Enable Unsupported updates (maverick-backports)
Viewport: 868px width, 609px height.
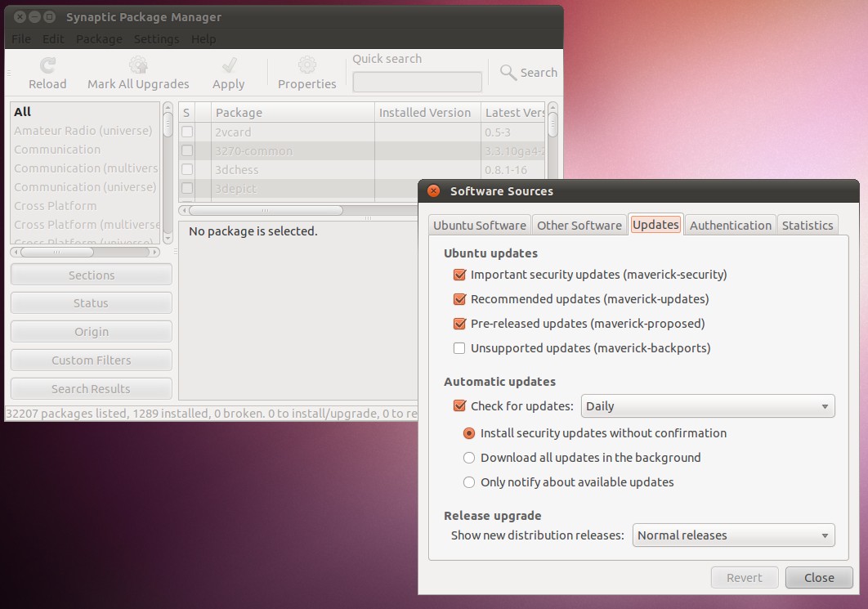click(459, 348)
